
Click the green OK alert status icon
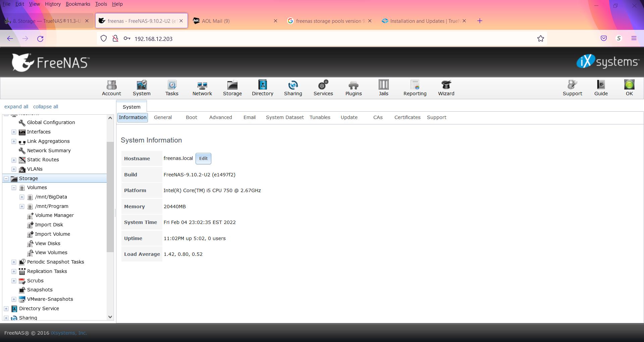629,85
